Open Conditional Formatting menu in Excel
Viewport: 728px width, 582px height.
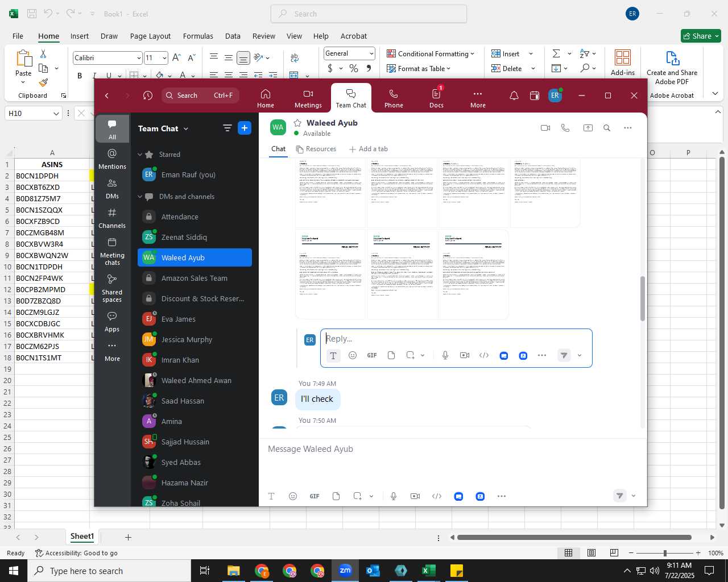[x=431, y=53]
